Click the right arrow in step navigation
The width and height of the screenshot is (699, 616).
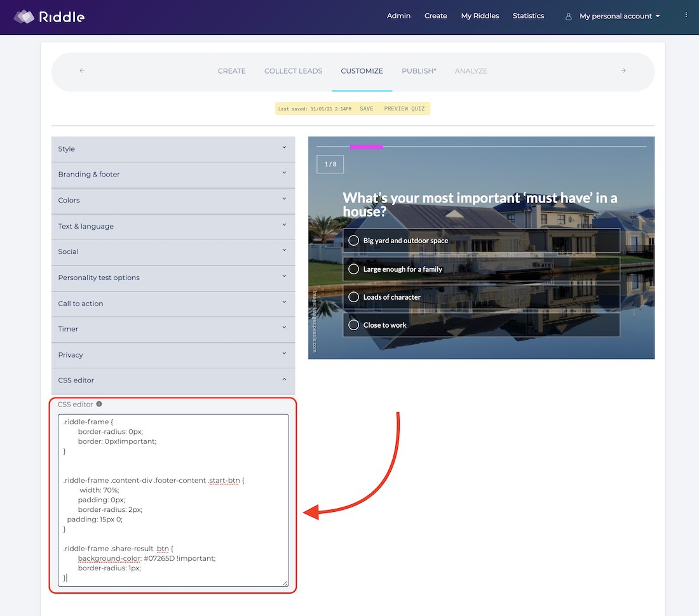623,70
